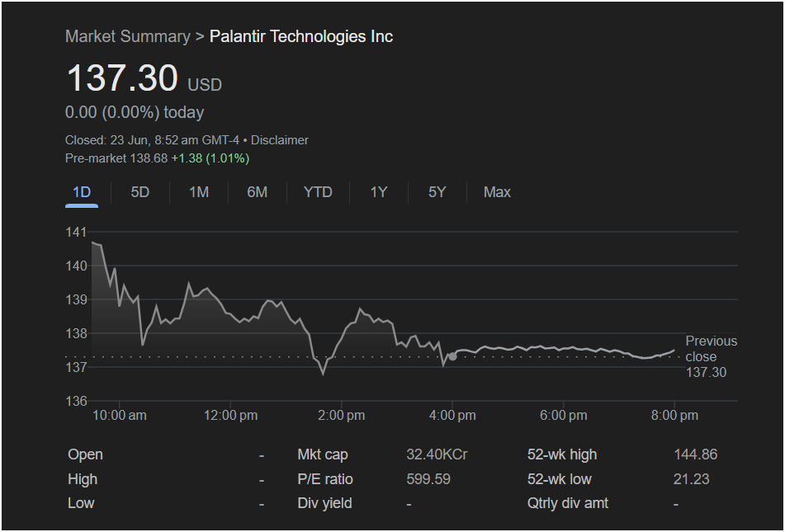The height and width of the screenshot is (532, 785).
Task: Select the YTD tab
Action: [x=318, y=192]
